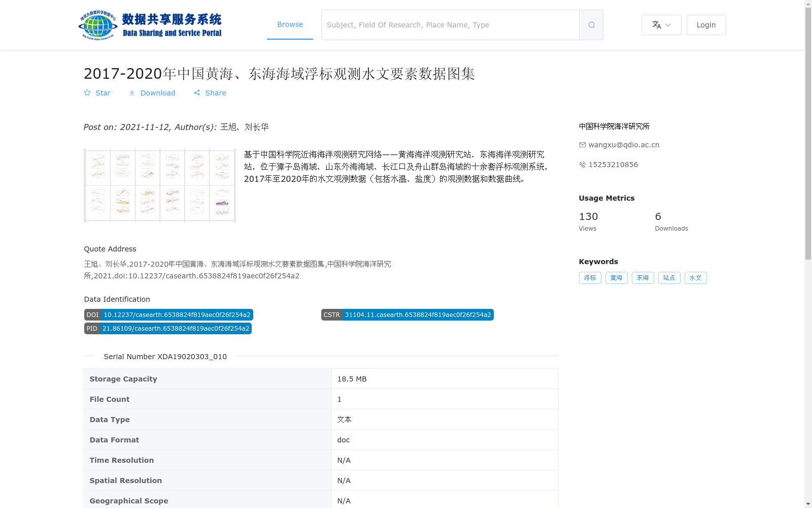Click the Share link
The height and width of the screenshot is (508, 812).
click(x=210, y=93)
